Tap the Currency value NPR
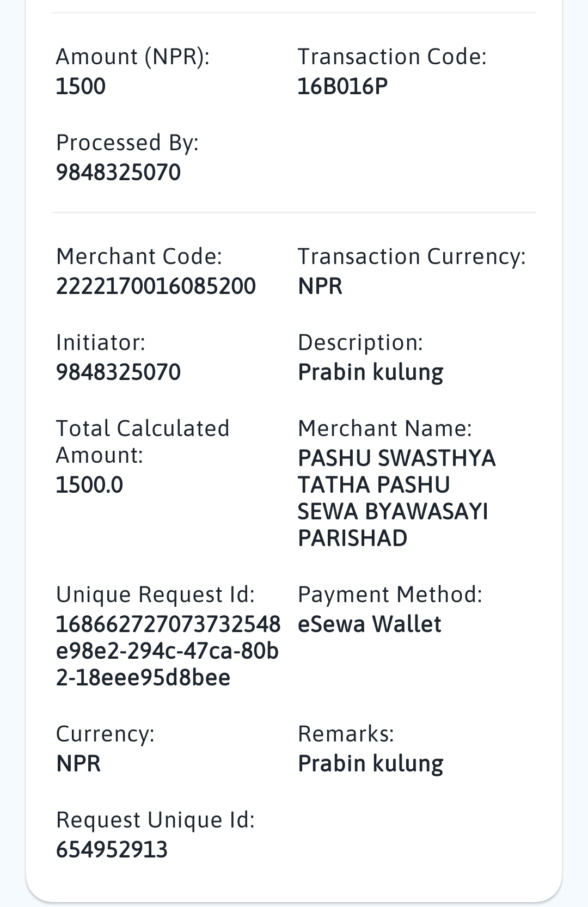 pos(78,764)
